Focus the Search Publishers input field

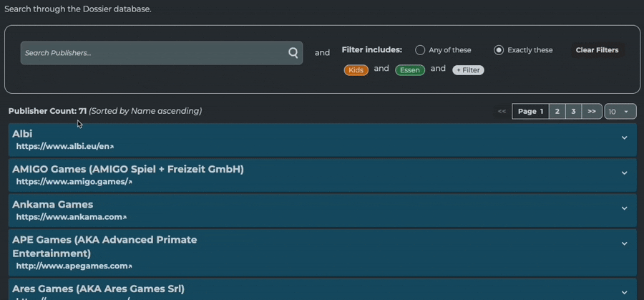click(x=162, y=53)
